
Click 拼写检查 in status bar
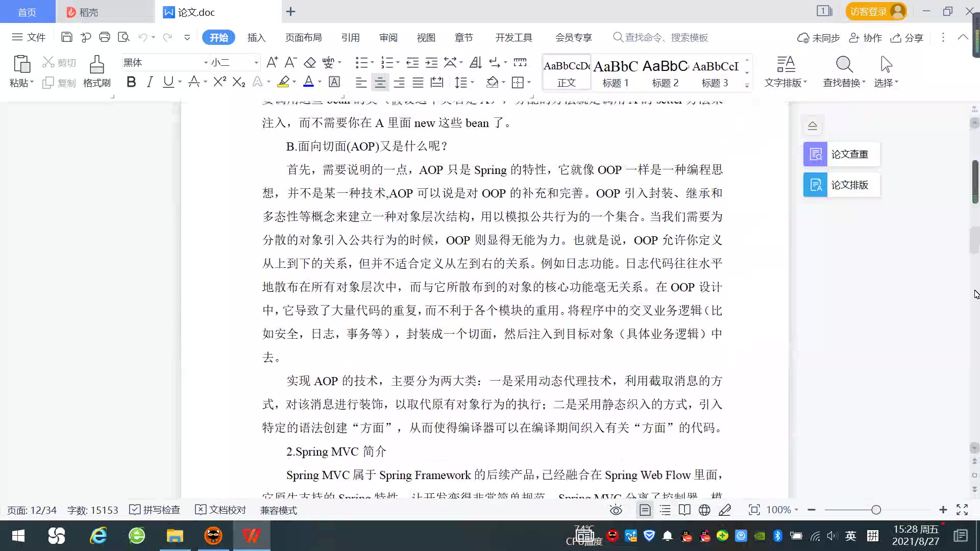click(x=155, y=510)
